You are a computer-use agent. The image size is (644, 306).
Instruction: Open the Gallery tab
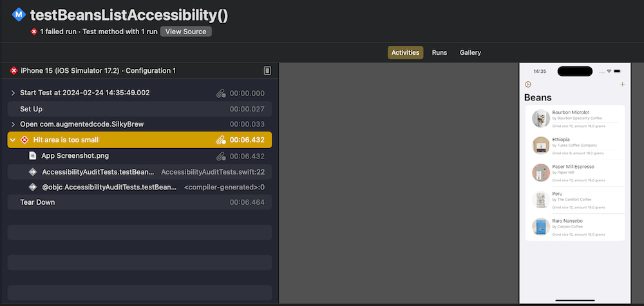pyautogui.click(x=470, y=53)
